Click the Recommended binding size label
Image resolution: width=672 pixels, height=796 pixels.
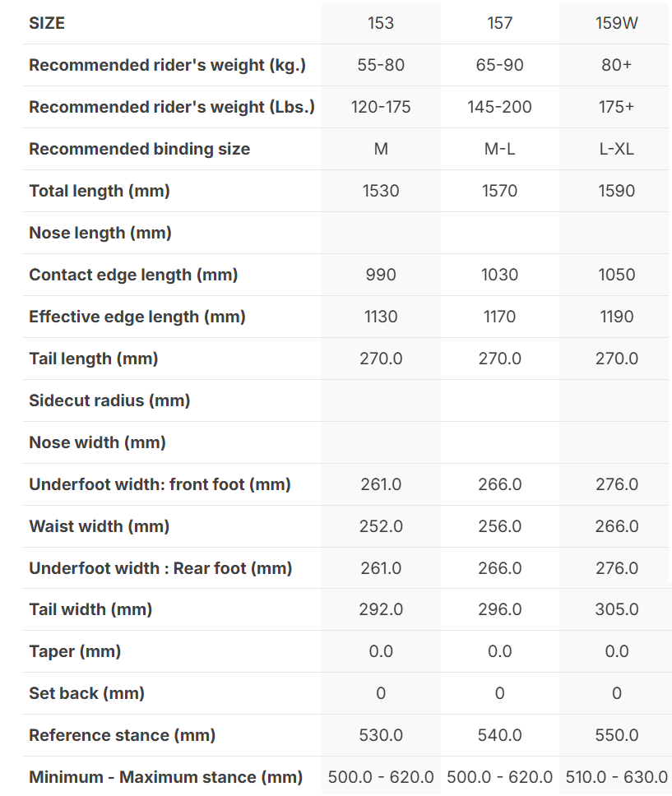click(139, 149)
